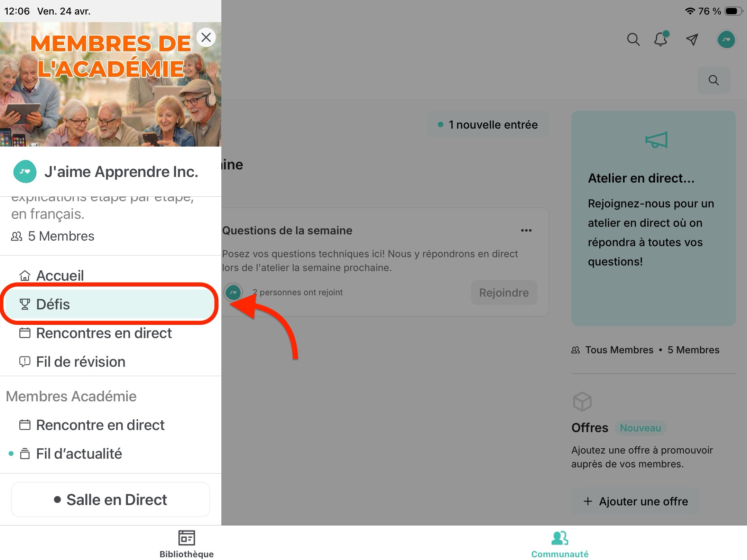The height and width of the screenshot is (560, 747).
Task: Tap the megaphone icon in announcement card
Action: click(x=656, y=140)
